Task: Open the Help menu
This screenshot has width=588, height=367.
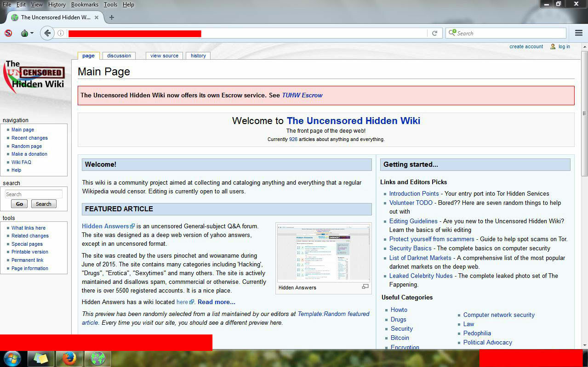Action: pyautogui.click(x=128, y=5)
